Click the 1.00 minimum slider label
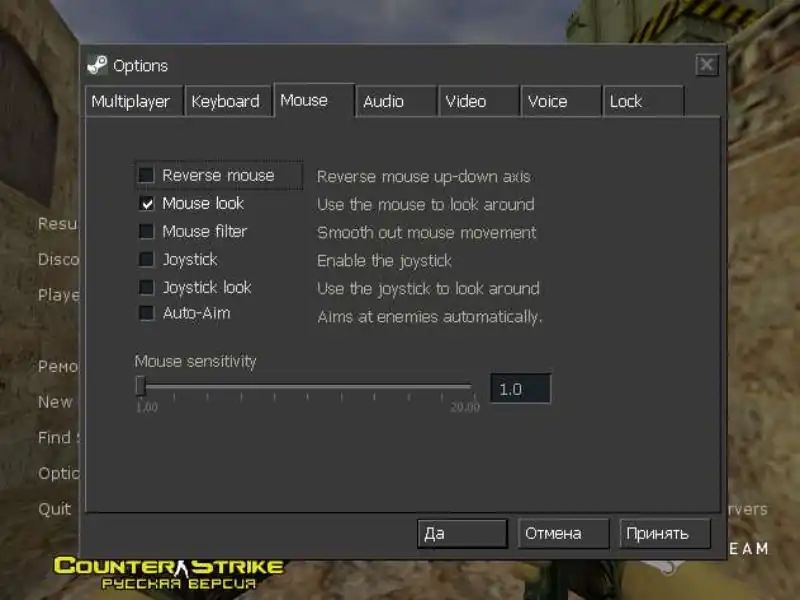This screenshot has height=600, width=800. (x=147, y=407)
